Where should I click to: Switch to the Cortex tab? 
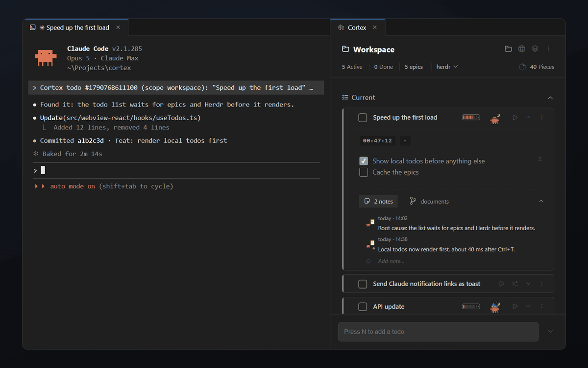[358, 28]
